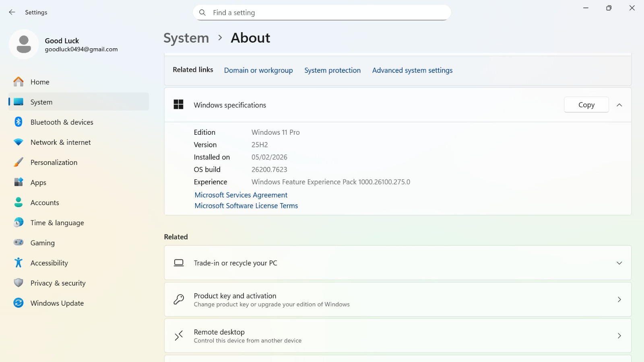This screenshot has height=362, width=644.
Task: Close the Settings window
Action: click(632, 8)
